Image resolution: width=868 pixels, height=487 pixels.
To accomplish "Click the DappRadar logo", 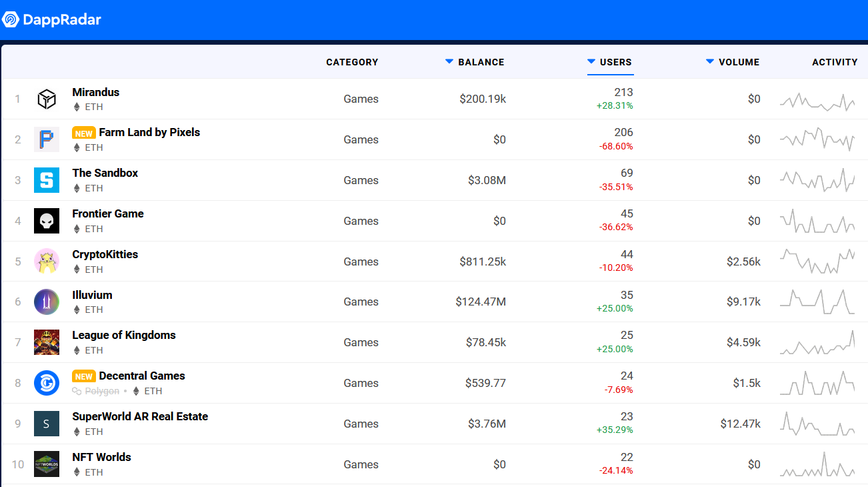I will 51,20.
